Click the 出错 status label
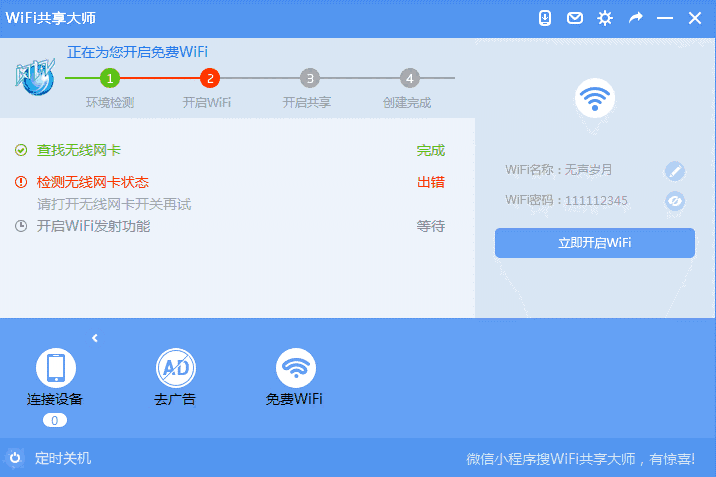 pyautogui.click(x=431, y=182)
